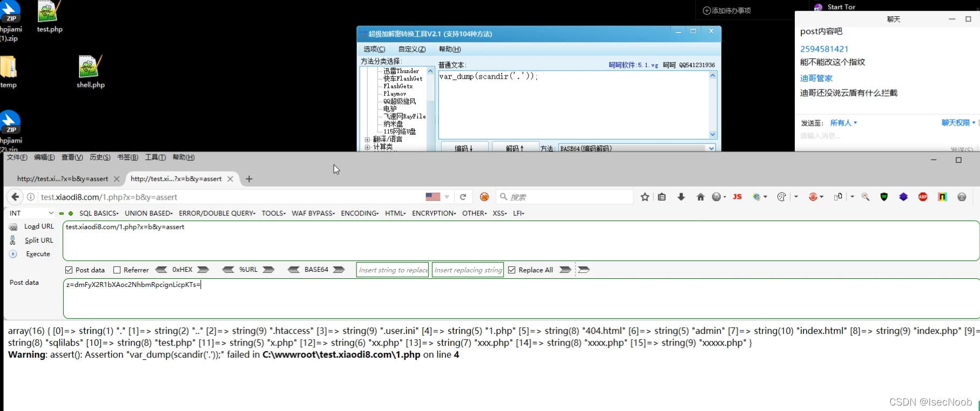Enable the Referrer checkbox

(x=117, y=270)
